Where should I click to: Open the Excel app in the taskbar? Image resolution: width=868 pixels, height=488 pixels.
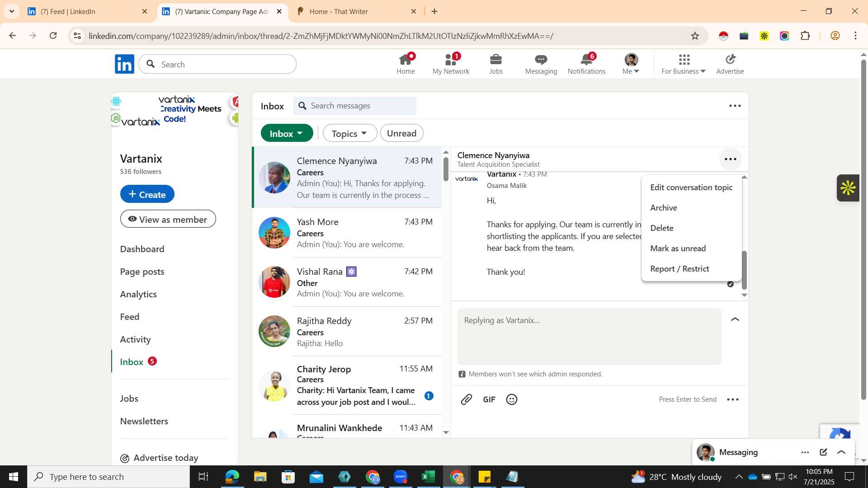428,477
